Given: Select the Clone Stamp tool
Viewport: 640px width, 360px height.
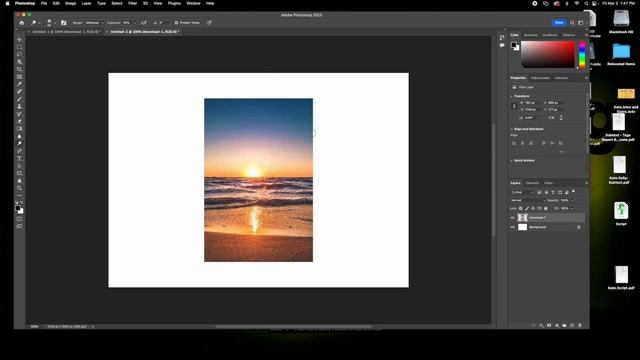Looking at the screenshot, I should [x=20, y=106].
